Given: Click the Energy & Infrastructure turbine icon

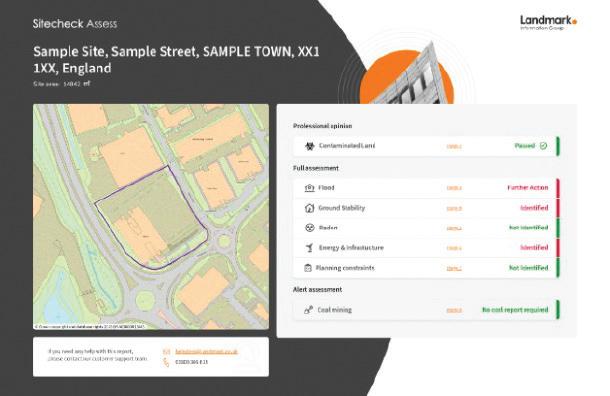Looking at the screenshot, I should coord(309,248).
